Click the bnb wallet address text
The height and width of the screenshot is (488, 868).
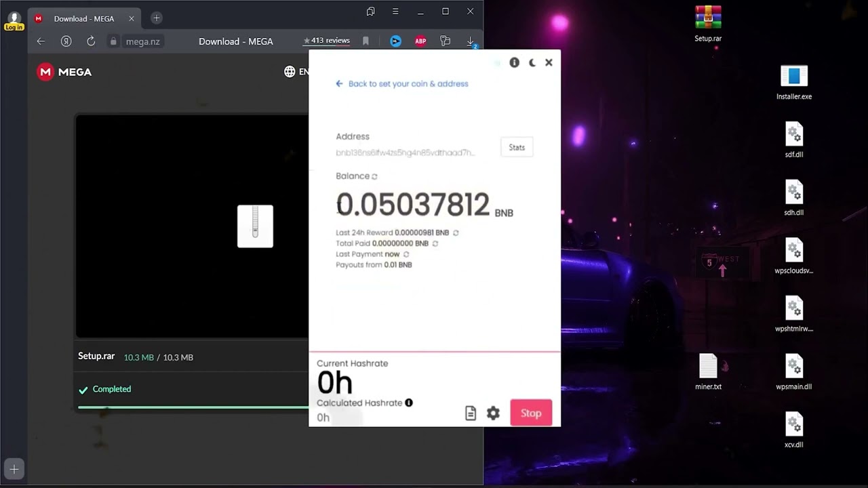(406, 153)
